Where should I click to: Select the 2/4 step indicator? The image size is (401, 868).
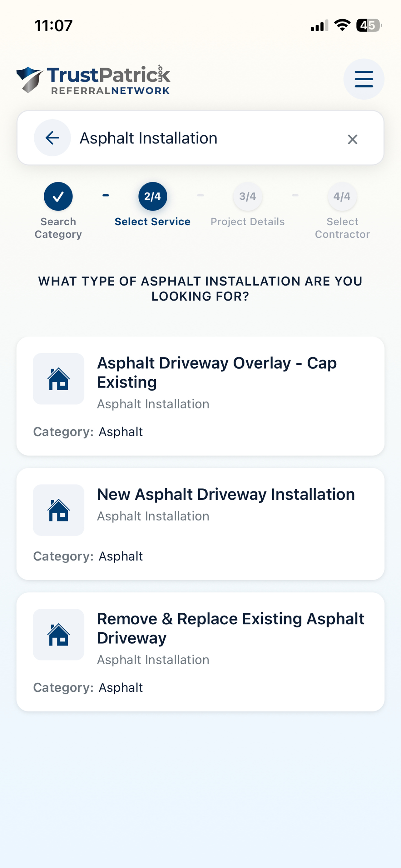[x=152, y=197]
